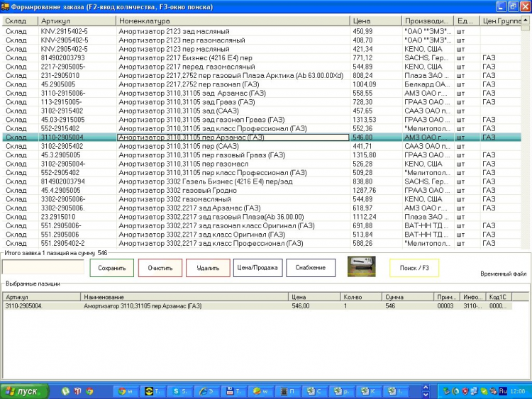Image resolution: width=532 pixels, height=399 pixels.
Task: Show next taskbar row with down arrow
Action: pyautogui.click(x=426, y=395)
